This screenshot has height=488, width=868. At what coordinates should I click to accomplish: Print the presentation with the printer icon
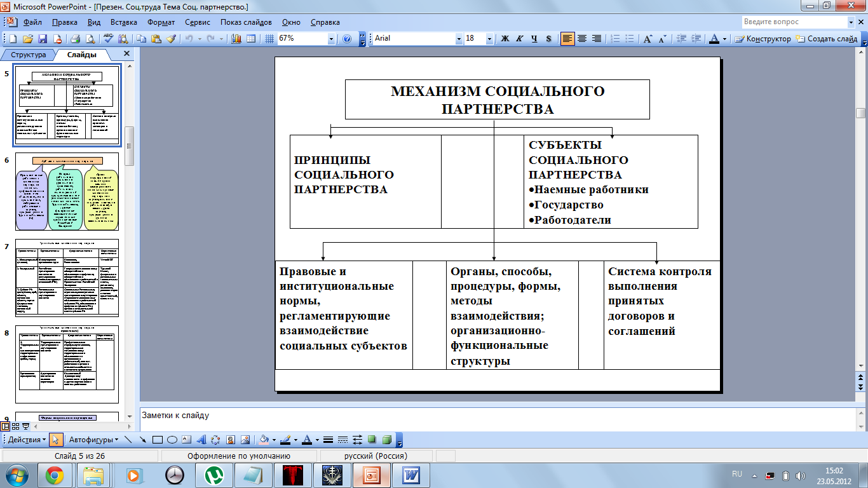(x=75, y=38)
